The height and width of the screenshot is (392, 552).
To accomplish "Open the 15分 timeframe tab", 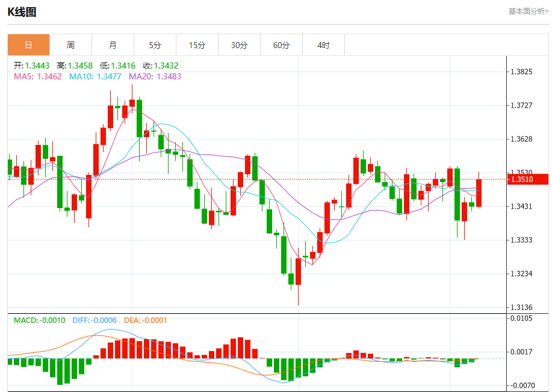I will (197, 45).
